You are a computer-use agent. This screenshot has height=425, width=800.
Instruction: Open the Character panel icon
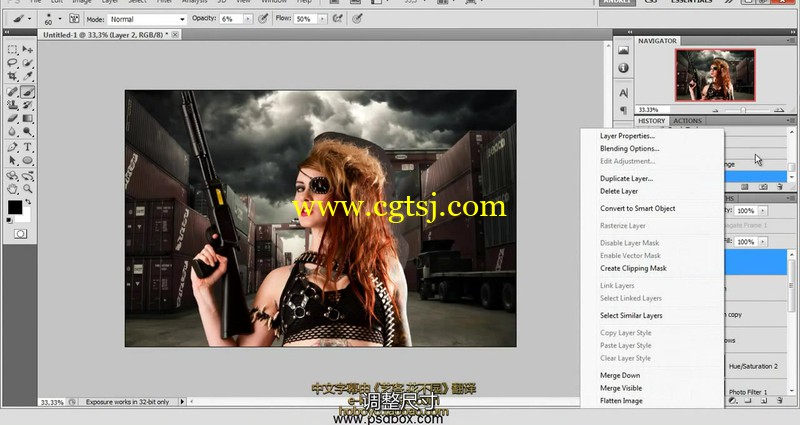point(623,93)
